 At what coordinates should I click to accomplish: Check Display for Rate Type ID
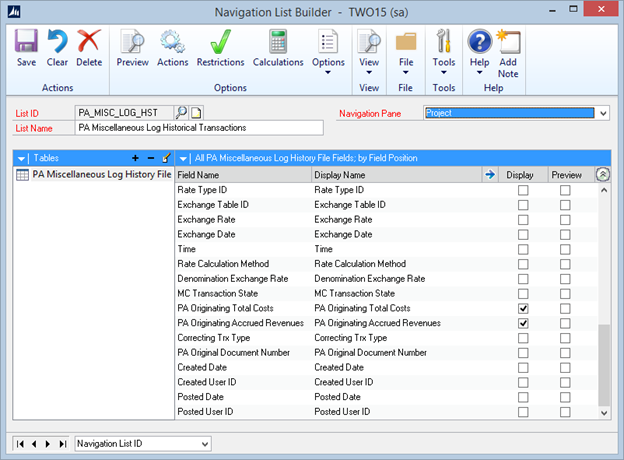click(x=523, y=190)
